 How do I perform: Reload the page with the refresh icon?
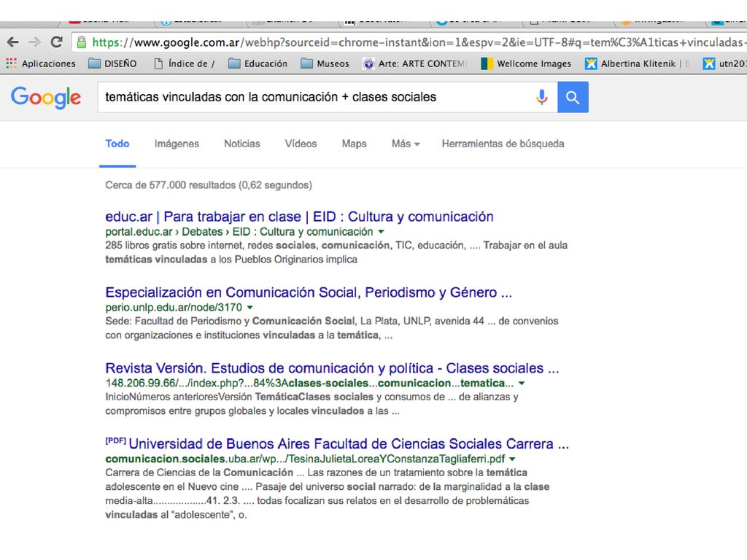click(57, 42)
